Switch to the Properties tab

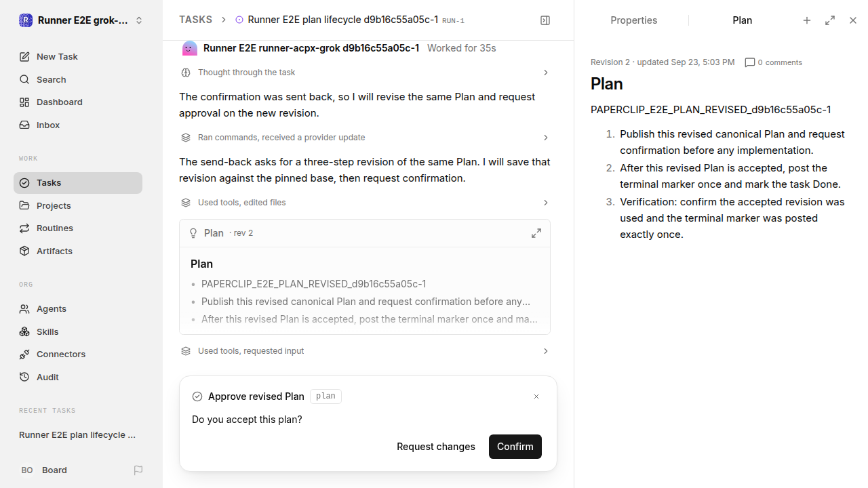click(633, 20)
